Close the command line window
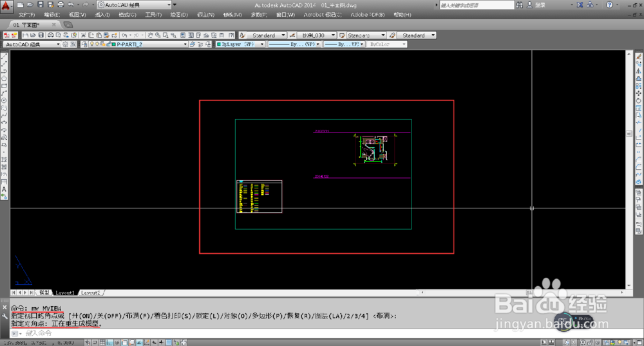Viewport: 644px width, 346px height. coord(5,307)
